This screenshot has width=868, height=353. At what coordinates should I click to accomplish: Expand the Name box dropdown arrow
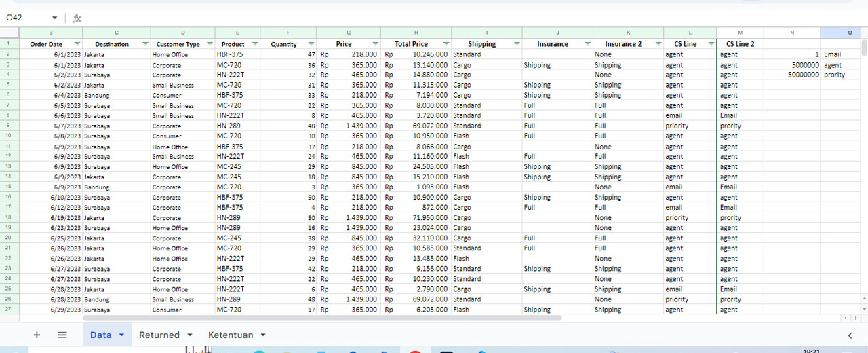[54, 18]
